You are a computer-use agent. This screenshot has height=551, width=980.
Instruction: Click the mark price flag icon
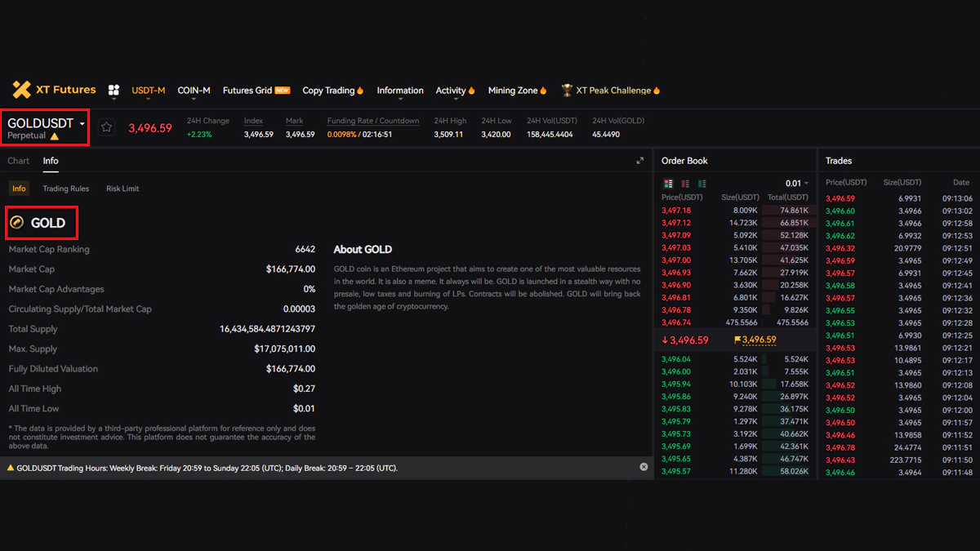pos(737,340)
